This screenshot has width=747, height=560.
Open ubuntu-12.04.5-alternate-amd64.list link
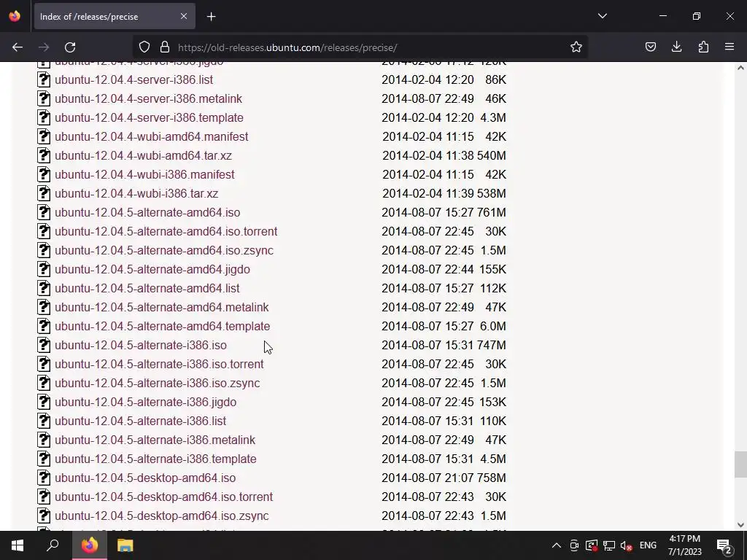pyautogui.click(x=147, y=289)
